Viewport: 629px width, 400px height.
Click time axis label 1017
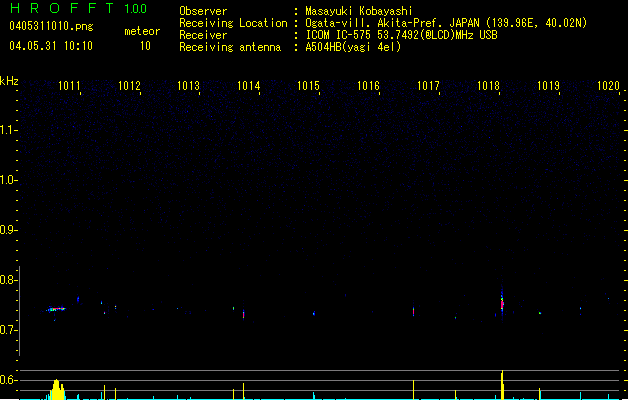pyautogui.click(x=428, y=86)
